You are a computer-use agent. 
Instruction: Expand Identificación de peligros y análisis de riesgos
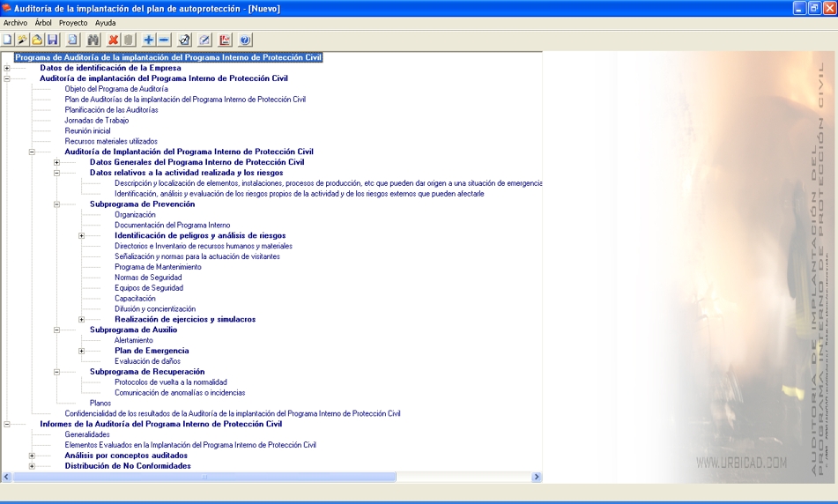click(82, 235)
